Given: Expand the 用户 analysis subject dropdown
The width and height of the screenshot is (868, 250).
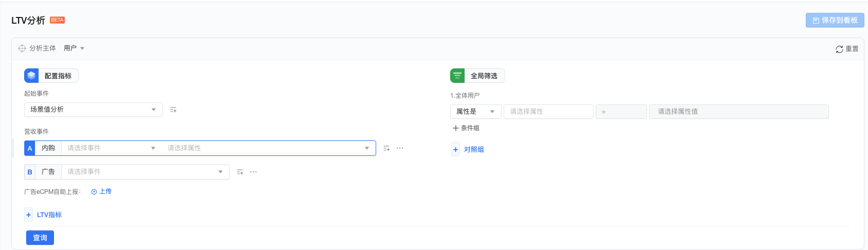Looking at the screenshot, I should tap(74, 48).
